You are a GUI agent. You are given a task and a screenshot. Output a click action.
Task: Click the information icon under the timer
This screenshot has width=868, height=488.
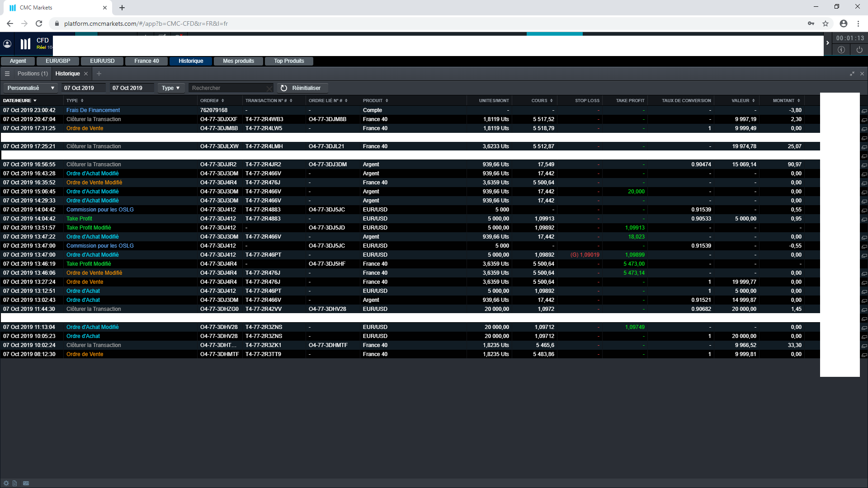[x=841, y=50]
